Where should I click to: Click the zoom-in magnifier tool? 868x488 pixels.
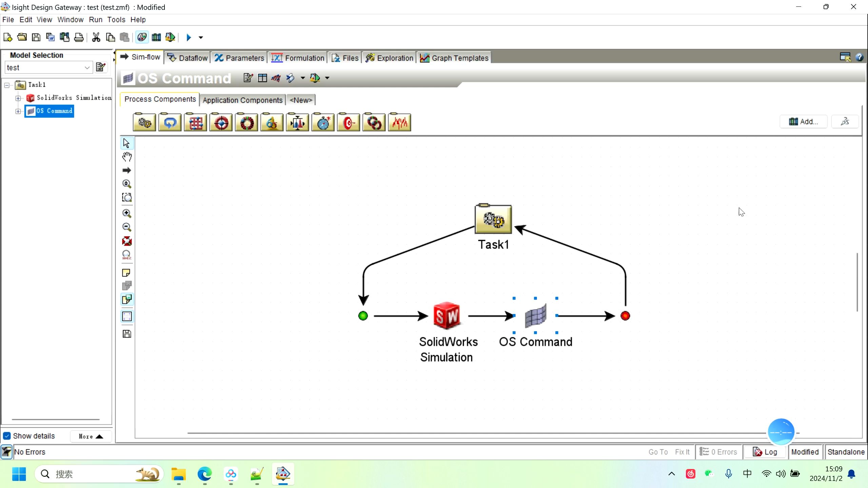tap(127, 213)
